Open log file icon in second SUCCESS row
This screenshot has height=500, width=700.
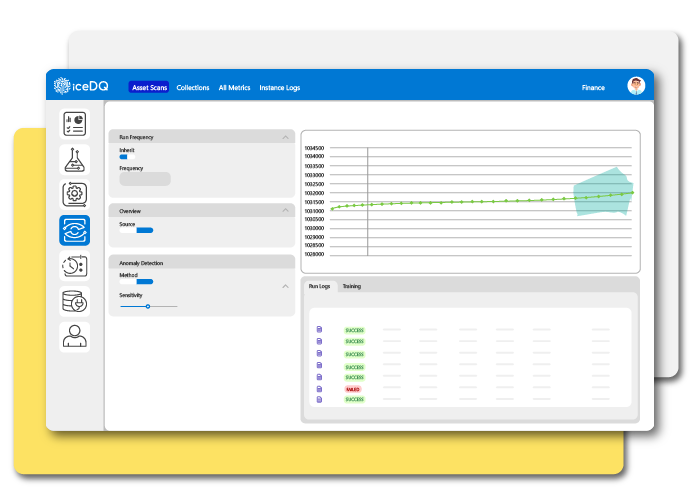319,342
